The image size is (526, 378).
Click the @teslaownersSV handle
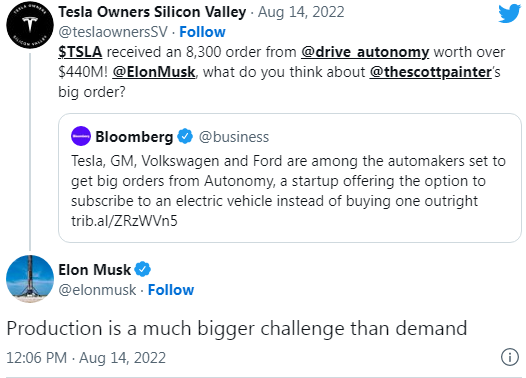point(113,32)
